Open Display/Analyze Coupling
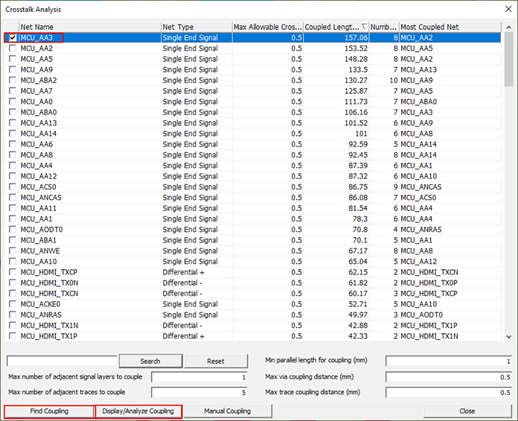Image resolution: width=518 pixels, height=421 pixels. pos(138,411)
